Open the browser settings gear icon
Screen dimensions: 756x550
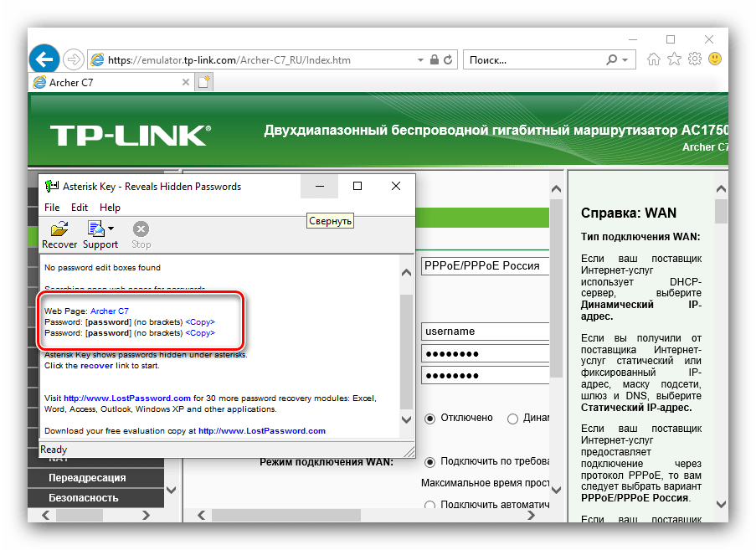pyautogui.click(x=694, y=59)
